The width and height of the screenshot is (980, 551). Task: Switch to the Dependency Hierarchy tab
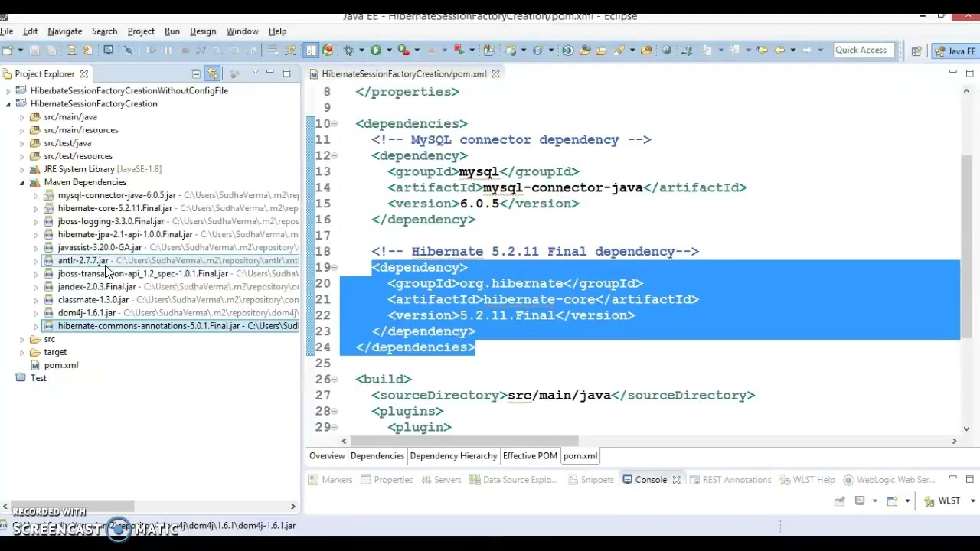coord(453,456)
